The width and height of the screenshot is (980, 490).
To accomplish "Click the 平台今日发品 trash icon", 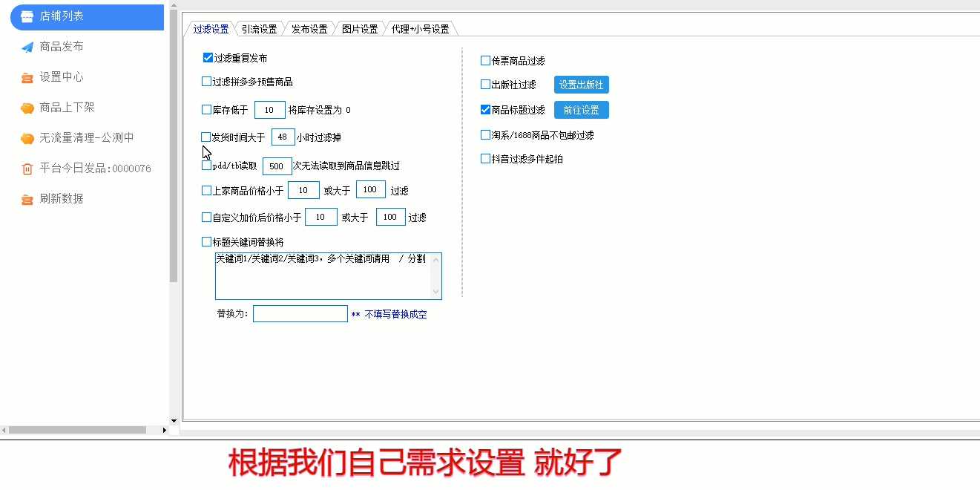I will [27, 169].
